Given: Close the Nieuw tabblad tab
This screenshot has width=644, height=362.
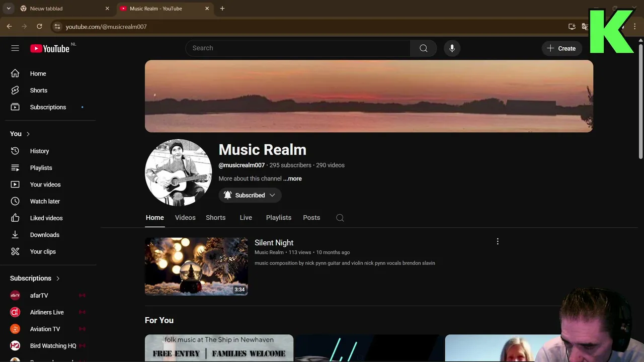Looking at the screenshot, I should (107, 9).
